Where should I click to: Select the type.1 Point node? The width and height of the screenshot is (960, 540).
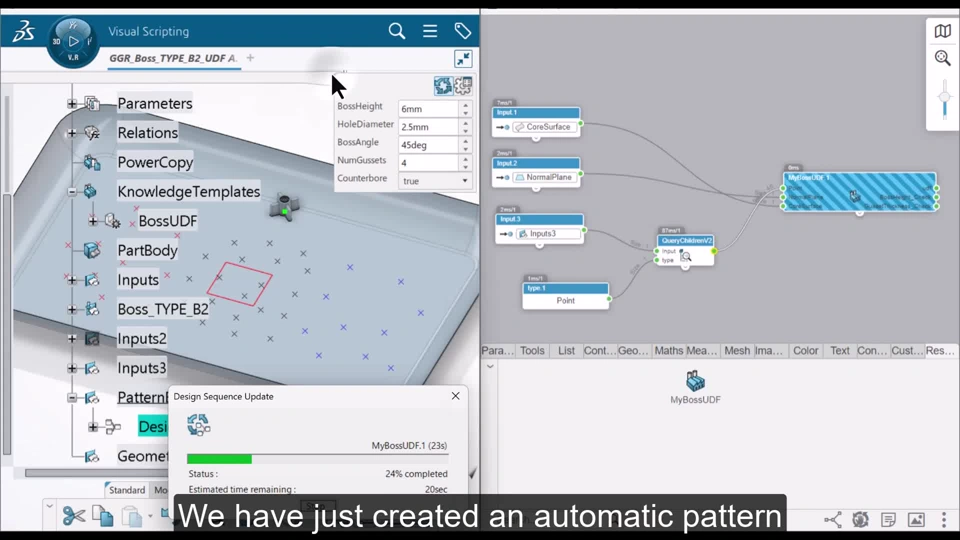[x=566, y=295]
